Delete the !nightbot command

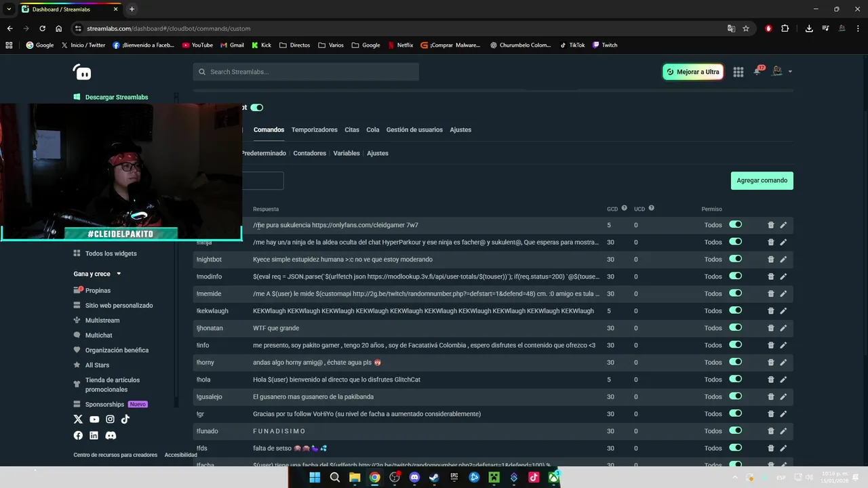pyautogui.click(x=771, y=260)
